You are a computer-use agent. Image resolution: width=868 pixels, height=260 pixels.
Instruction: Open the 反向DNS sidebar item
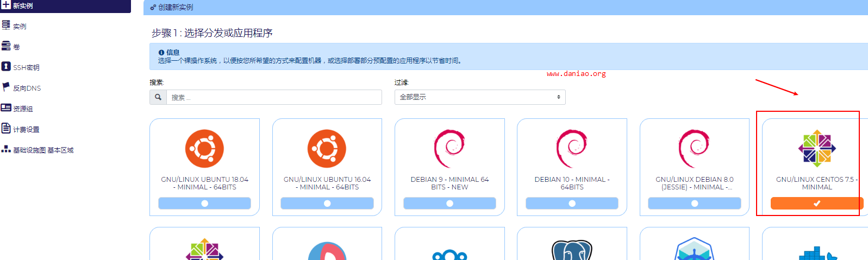tap(27, 88)
